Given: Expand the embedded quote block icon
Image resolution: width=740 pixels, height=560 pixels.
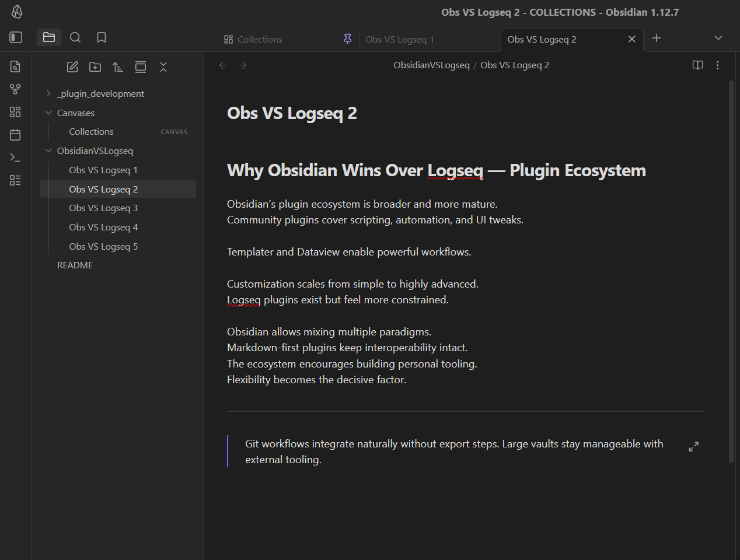Looking at the screenshot, I should [693, 447].
